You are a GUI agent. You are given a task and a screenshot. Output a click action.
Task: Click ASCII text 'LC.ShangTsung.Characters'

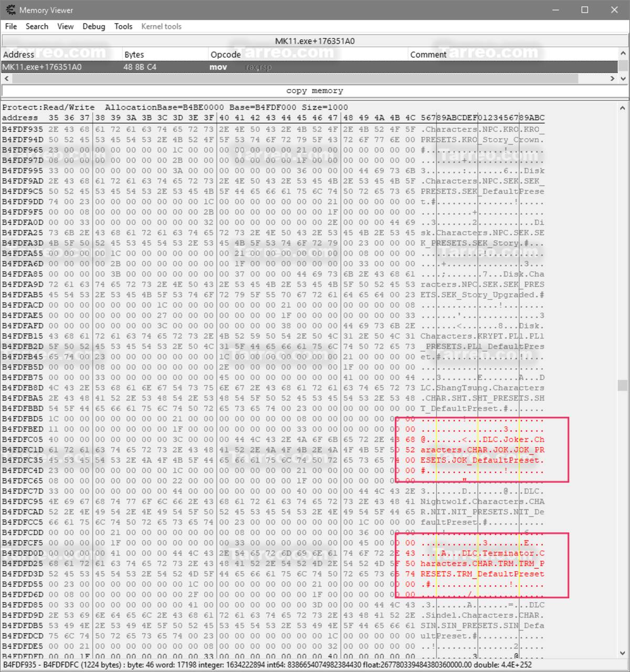(482, 387)
